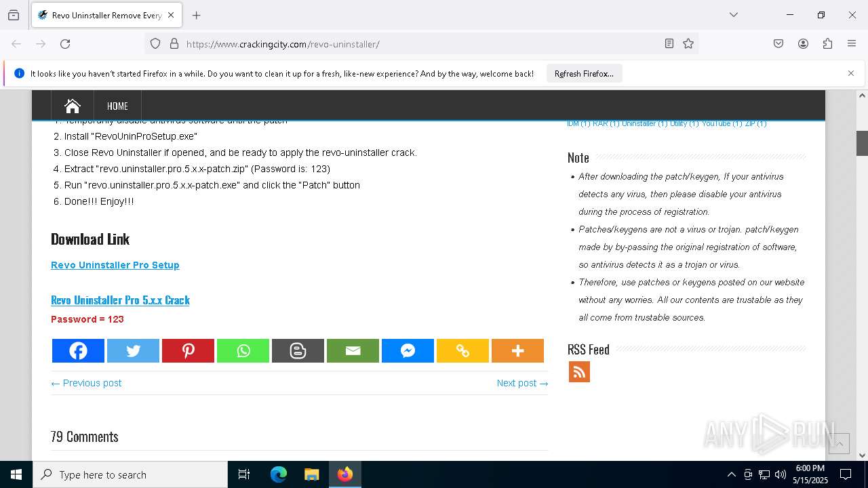Open the orange RSS feed icon
The height and width of the screenshot is (488, 868).
click(579, 371)
